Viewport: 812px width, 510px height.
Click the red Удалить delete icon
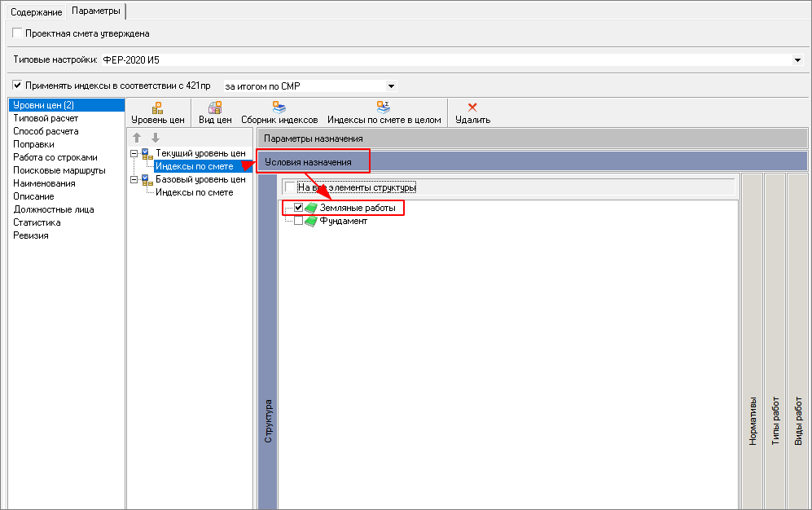472,108
